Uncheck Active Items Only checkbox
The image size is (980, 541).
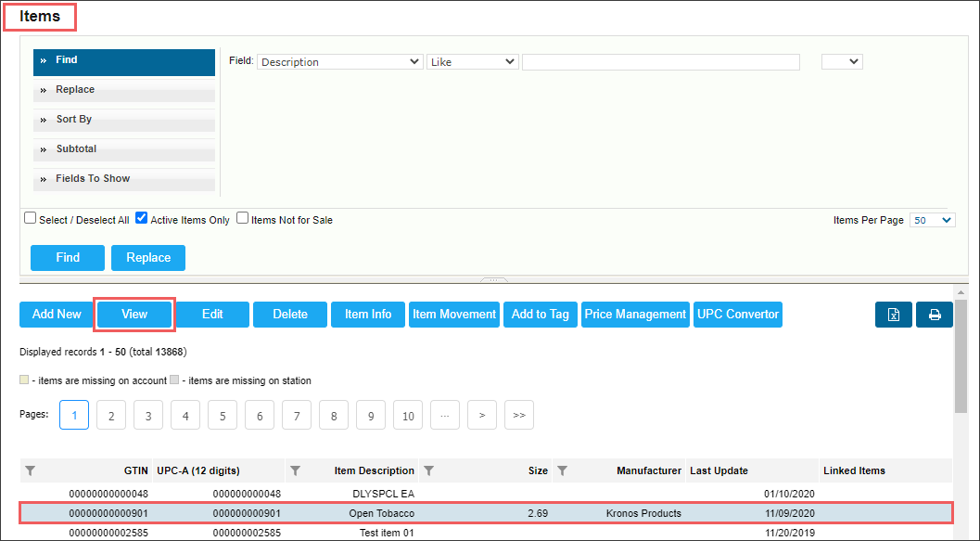(x=142, y=219)
